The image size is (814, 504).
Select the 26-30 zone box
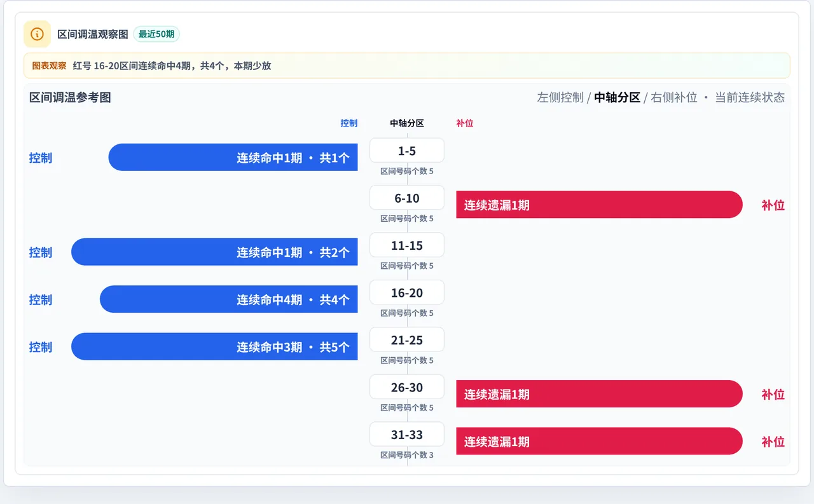pos(407,387)
